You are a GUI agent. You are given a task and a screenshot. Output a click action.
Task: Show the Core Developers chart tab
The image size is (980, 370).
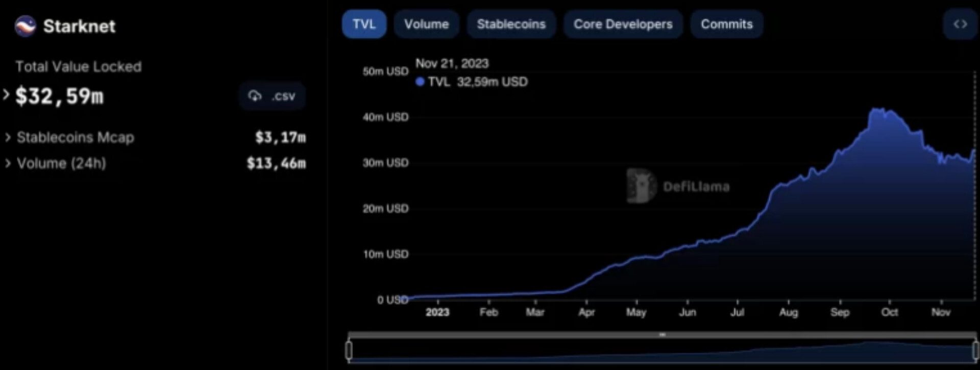coord(623,24)
